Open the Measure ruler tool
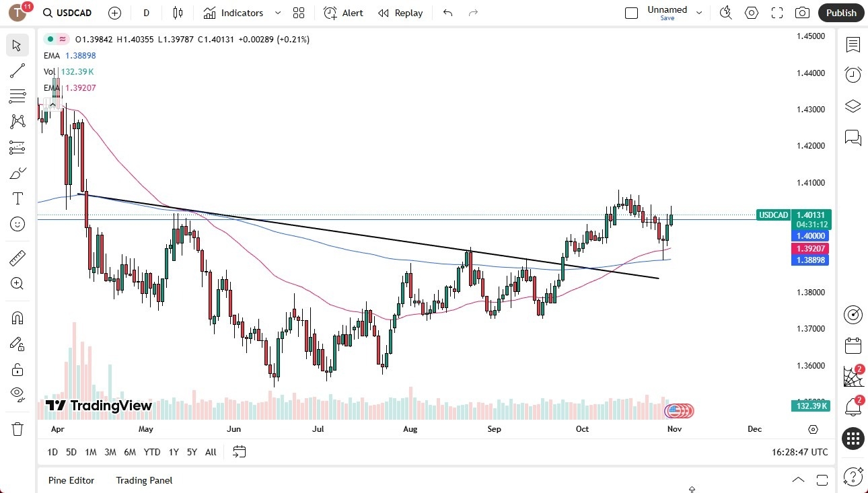The image size is (868, 493). [17, 258]
